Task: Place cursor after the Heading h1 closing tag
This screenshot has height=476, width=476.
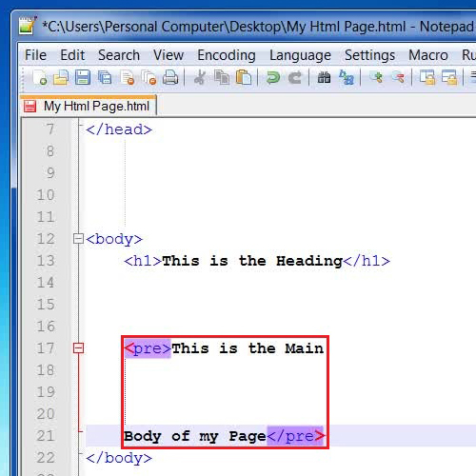Action: coord(390,261)
